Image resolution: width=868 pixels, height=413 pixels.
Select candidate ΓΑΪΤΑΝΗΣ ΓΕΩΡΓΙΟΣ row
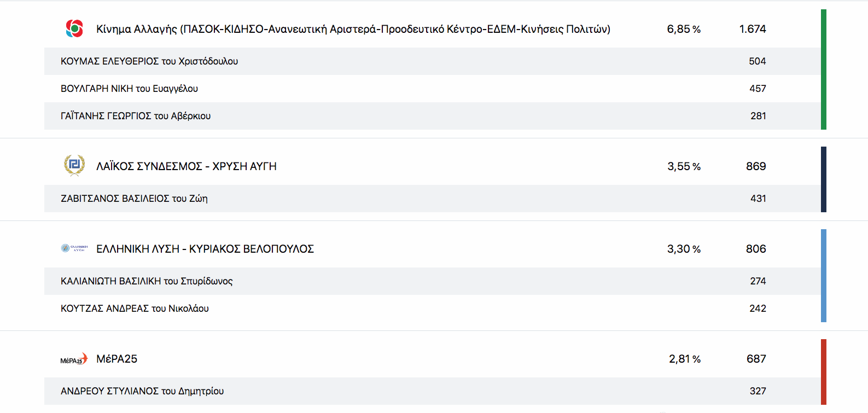[136, 116]
